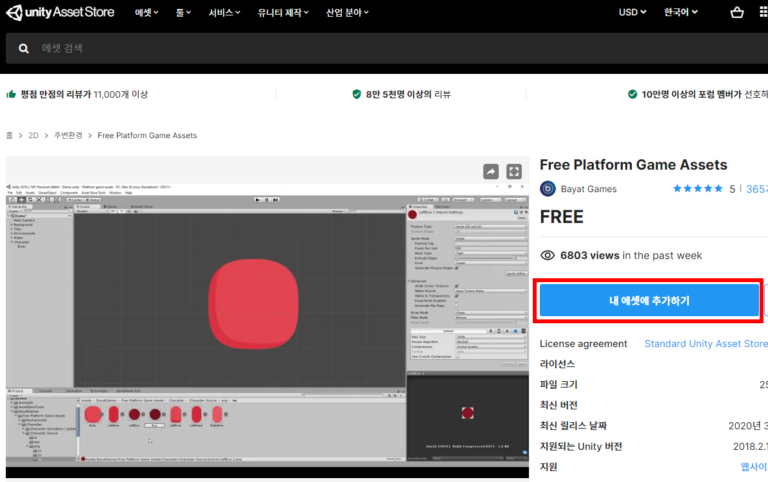Click the 6803 views text
The height and width of the screenshot is (482, 768).
(x=590, y=255)
